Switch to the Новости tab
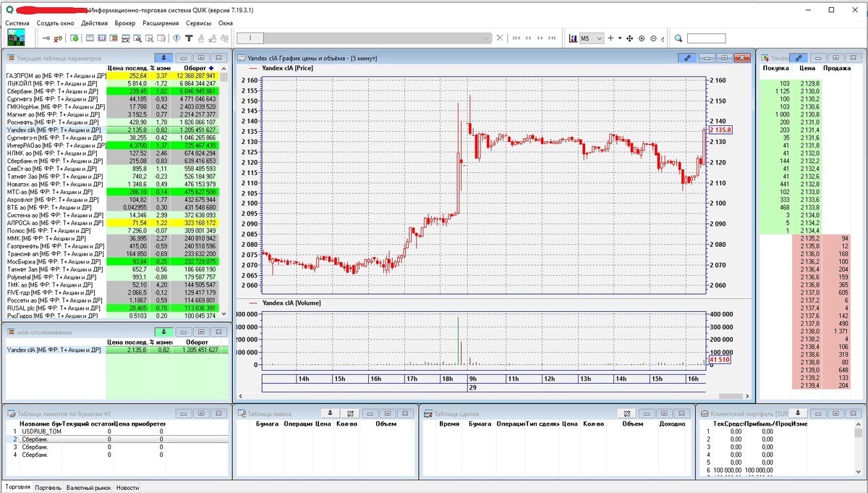The height and width of the screenshot is (493, 868). coord(127,488)
